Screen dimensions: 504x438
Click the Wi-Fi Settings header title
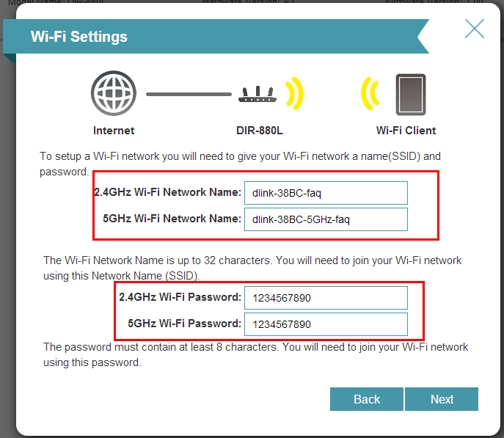tap(79, 37)
